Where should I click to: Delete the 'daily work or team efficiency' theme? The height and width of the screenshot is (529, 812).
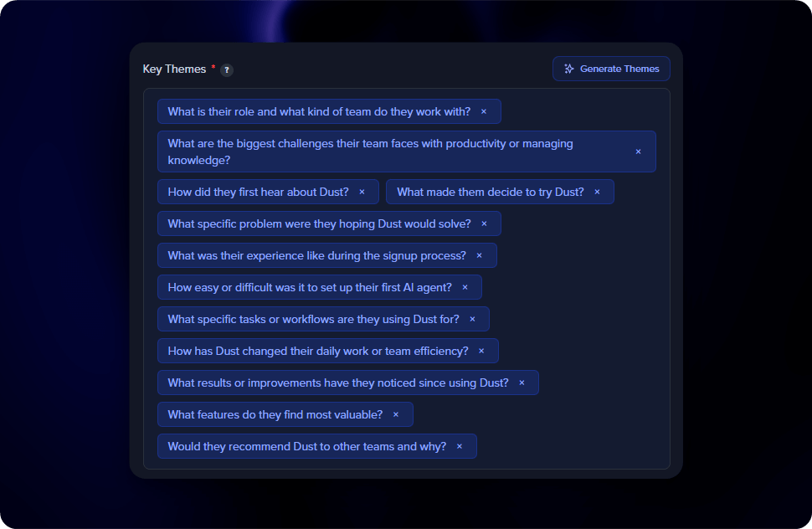click(x=481, y=351)
